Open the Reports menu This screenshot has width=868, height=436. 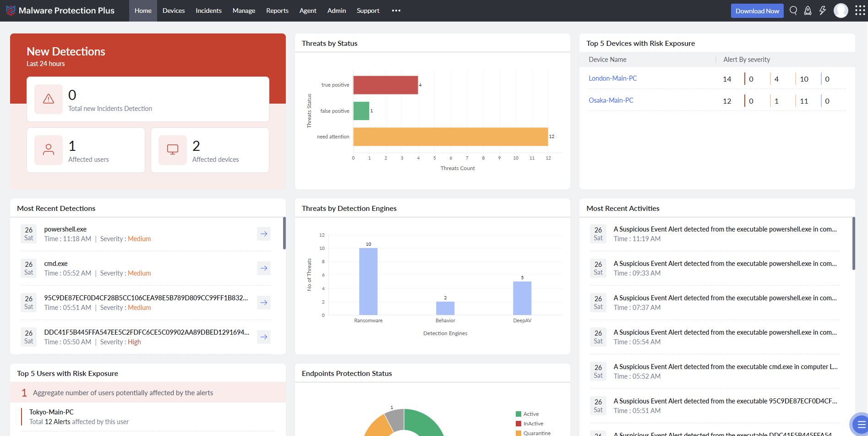(277, 11)
